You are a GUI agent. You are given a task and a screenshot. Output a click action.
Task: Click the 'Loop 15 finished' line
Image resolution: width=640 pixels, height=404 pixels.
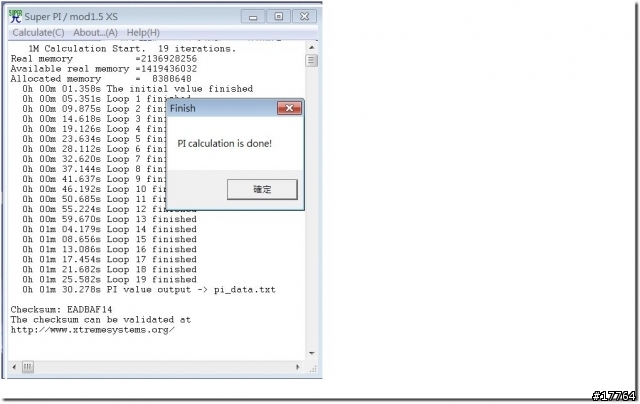(x=109, y=240)
